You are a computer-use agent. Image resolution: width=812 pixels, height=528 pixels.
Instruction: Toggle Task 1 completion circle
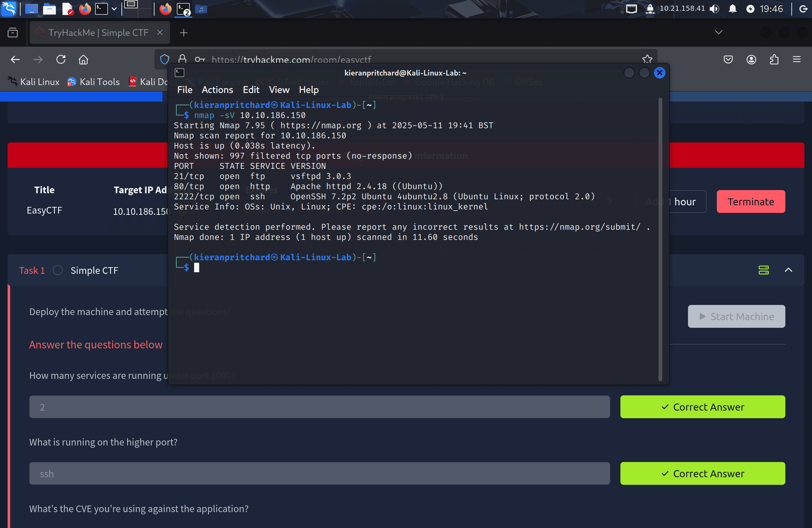pyautogui.click(x=58, y=270)
